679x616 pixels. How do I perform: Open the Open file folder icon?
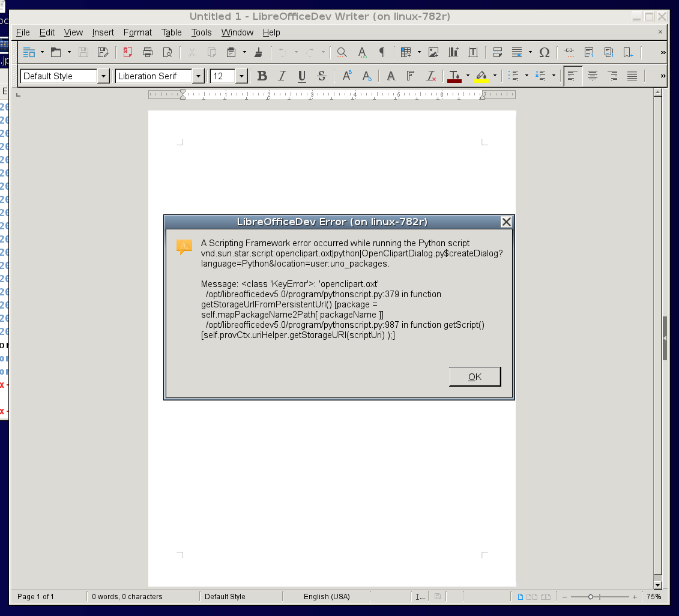[x=56, y=52]
